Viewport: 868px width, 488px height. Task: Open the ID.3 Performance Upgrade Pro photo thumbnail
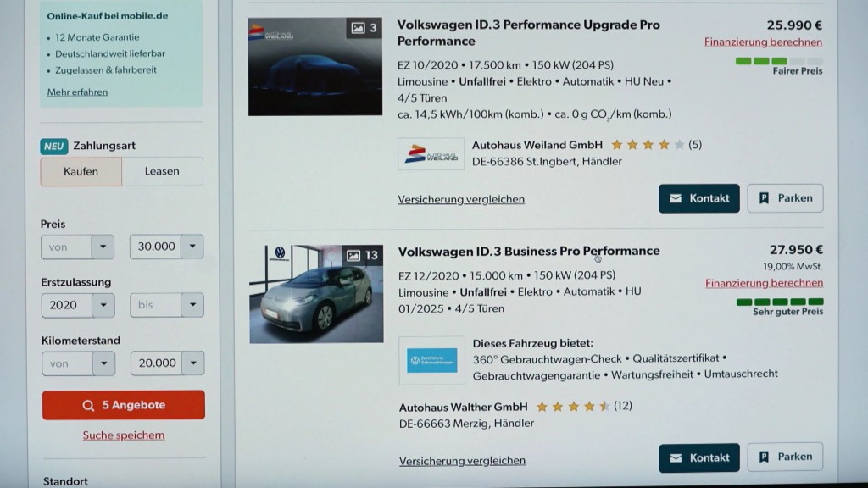point(315,66)
